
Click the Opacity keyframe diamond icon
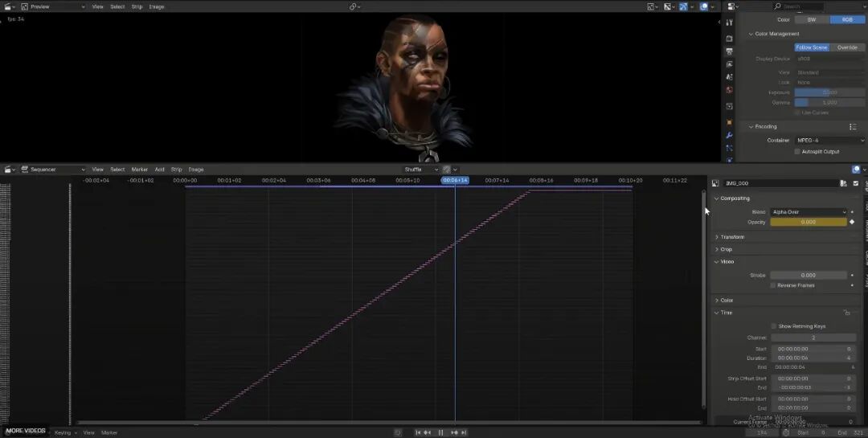tap(852, 222)
